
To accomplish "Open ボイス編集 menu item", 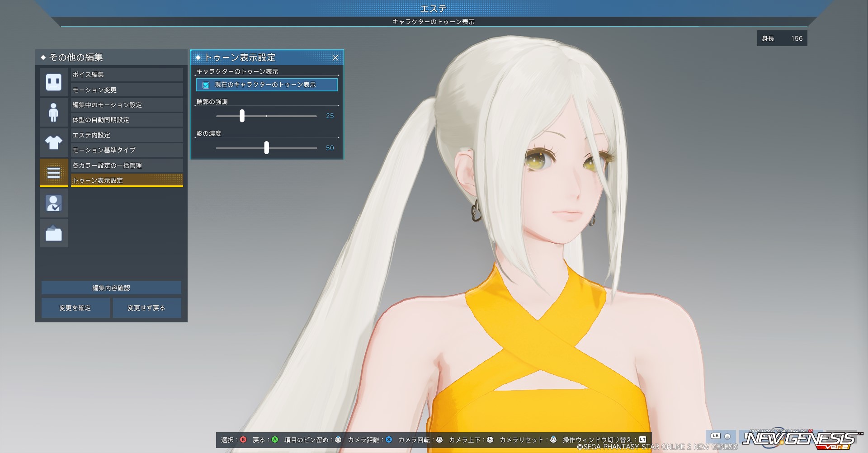I will (x=127, y=75).
